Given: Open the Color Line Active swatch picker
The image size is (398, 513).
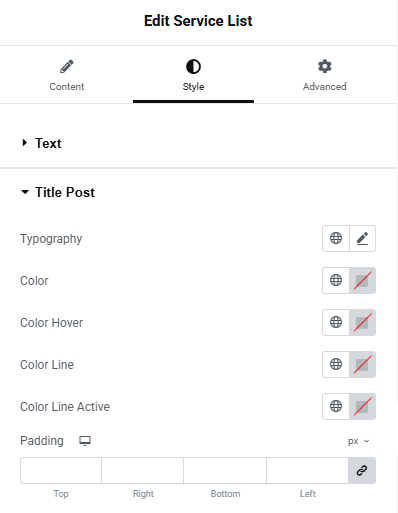Looking at the screenshot, I should pos(362,406).
